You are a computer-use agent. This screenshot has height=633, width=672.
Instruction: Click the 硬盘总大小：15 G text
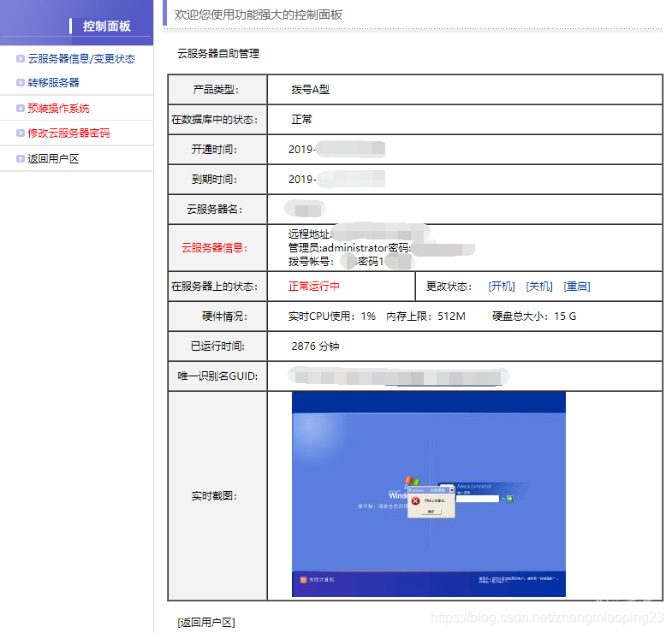pyautogui.click(x=534, y=316)
